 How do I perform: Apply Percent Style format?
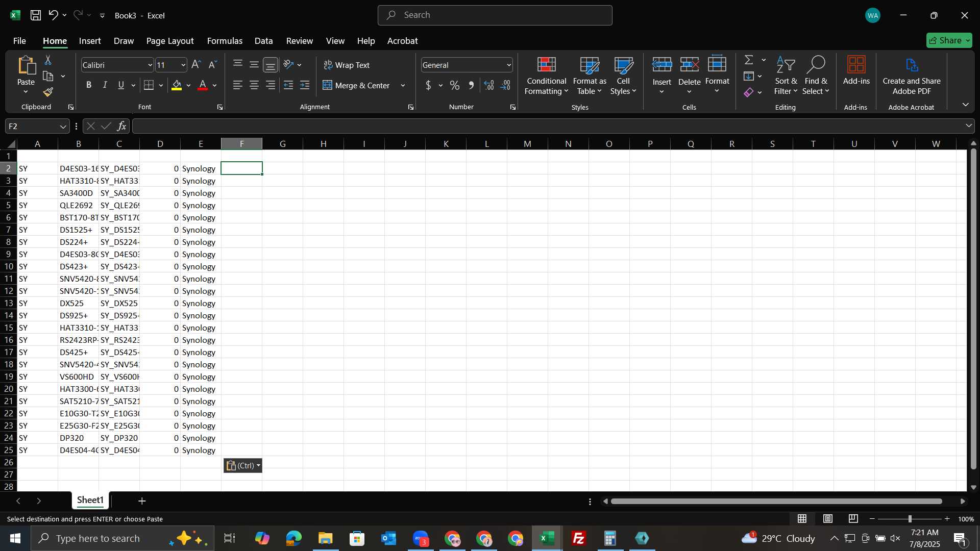(455, 85)
